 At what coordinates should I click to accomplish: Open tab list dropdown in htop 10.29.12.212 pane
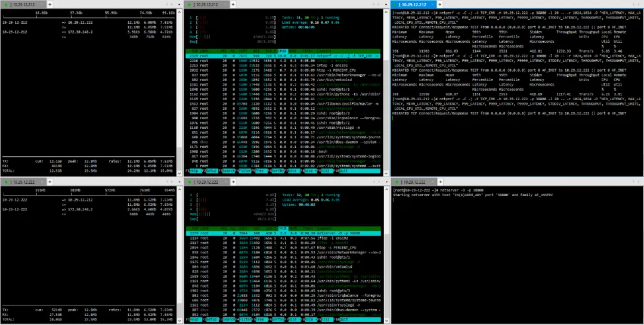[x=385, y=4]
